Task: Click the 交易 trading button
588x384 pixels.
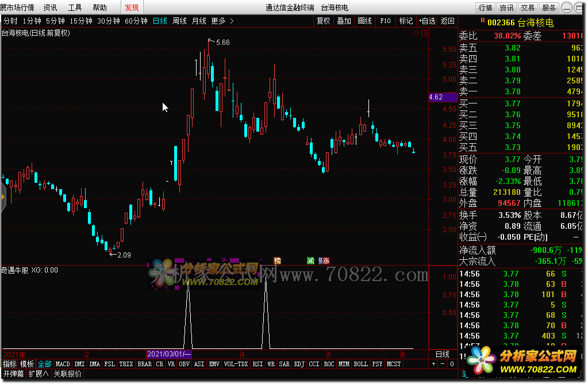Action: tap(528, 7)
